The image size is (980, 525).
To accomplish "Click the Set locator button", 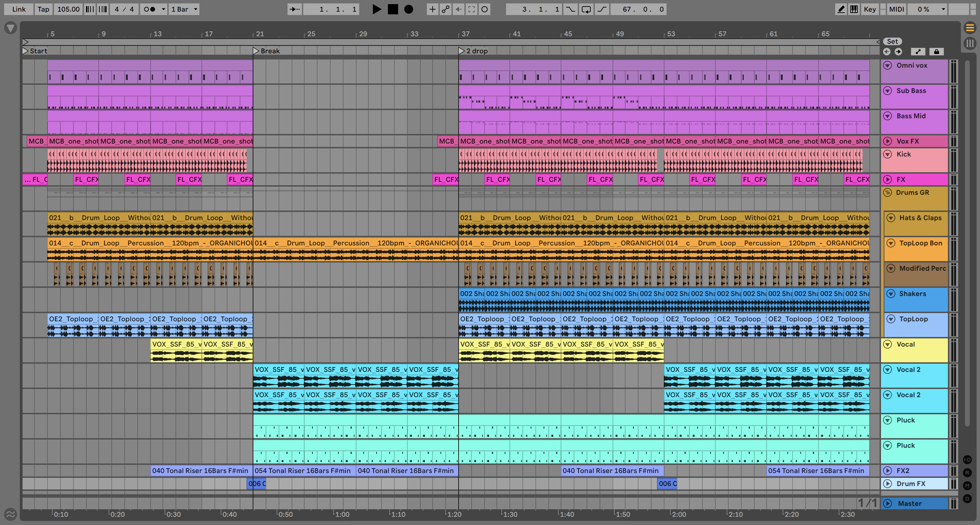I will pos(893,41).
